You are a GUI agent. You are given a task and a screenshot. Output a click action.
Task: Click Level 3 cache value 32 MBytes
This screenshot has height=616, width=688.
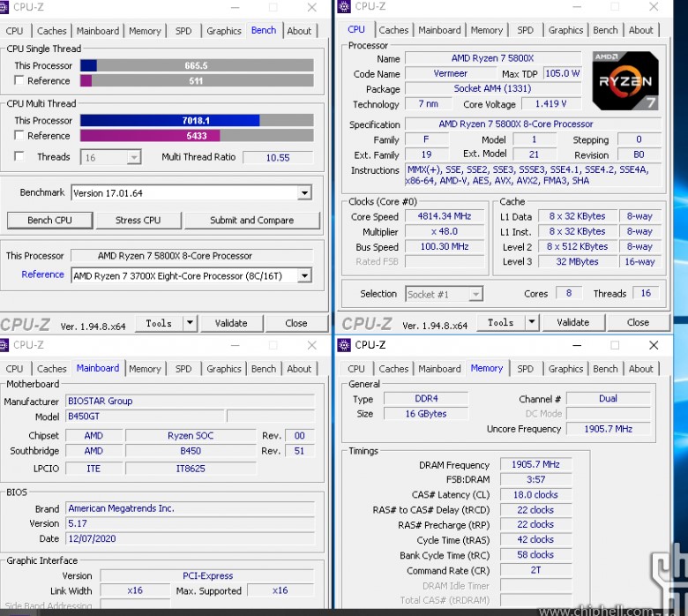click(578, 262)
